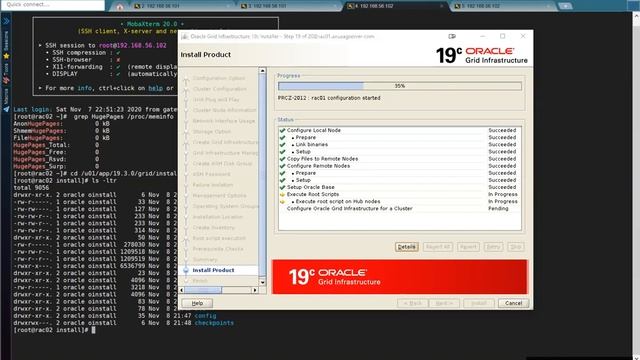Close tab 2 192.168.56.101
This screenshot has width=640, height=360.
pos(228,6)
